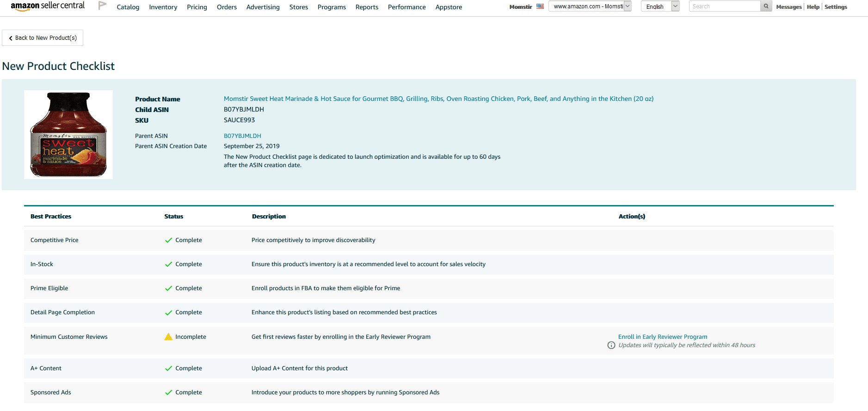The image size is (868, 411).
Task: Click the US flag marketplace icon
Action: pyautogui.click(x=540, y=6)
